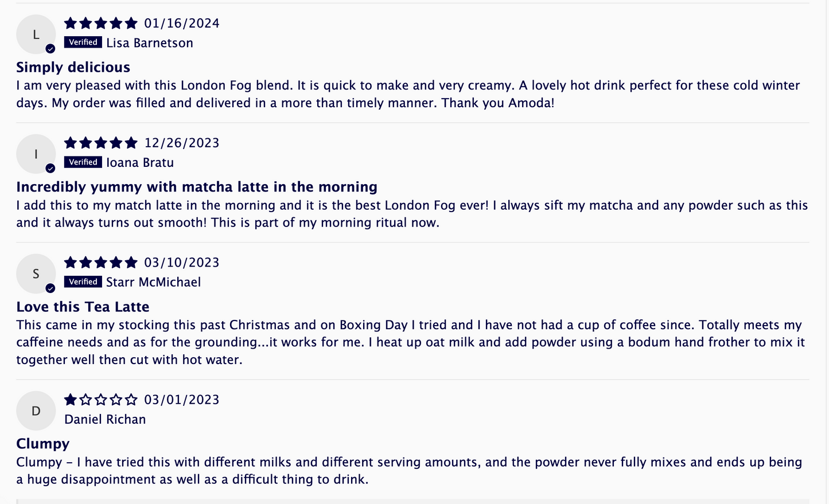Click the checkmark badge on the S avatar

[50, 288]
